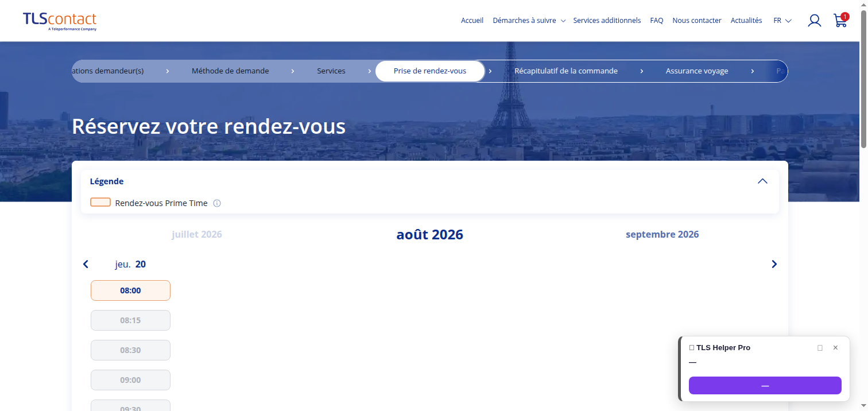Switch to juillet 2026 month
Screen dimensions: 868x411
tap(197, 234)
